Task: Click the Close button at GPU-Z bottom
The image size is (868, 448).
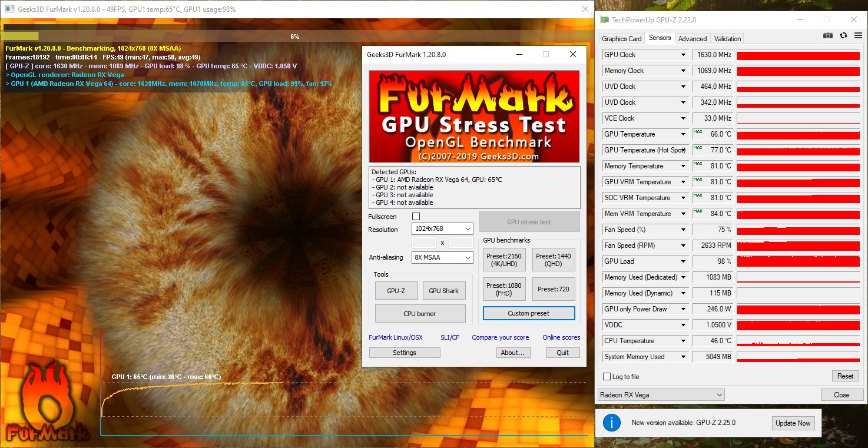Action: (x=842, y=395)
